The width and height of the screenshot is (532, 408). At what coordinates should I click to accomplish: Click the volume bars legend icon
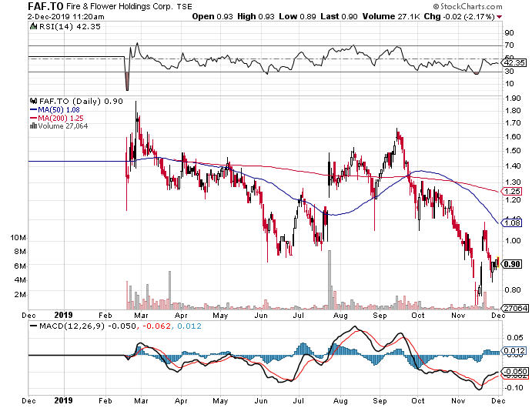[33, 125]
